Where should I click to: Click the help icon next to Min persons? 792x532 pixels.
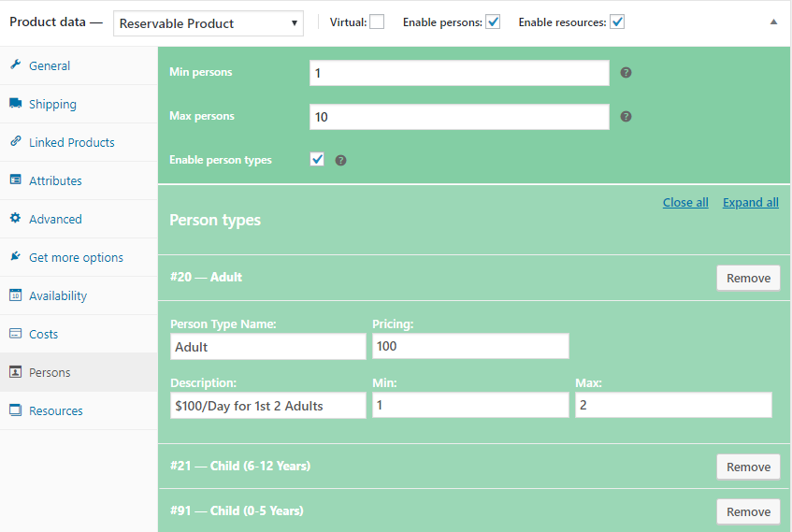click(x=626, y=73)
